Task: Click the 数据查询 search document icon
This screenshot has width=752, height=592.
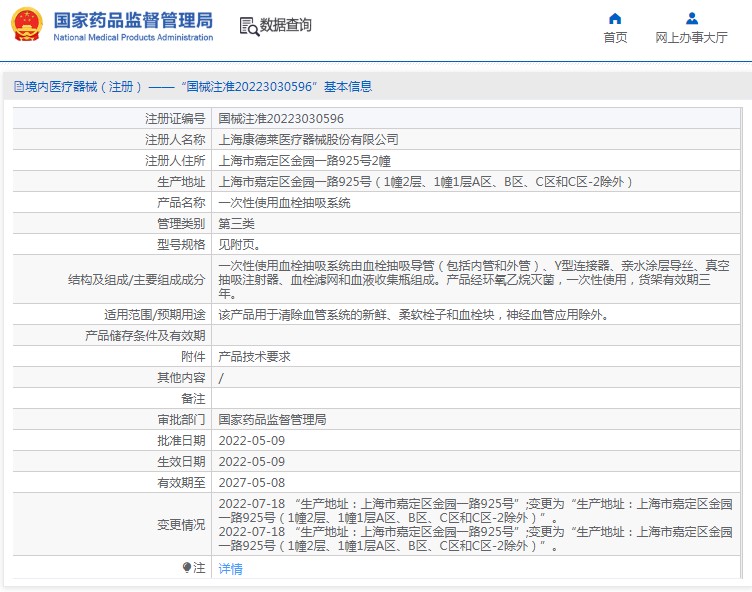Action: pyautogui.click(x=249, y=27)
